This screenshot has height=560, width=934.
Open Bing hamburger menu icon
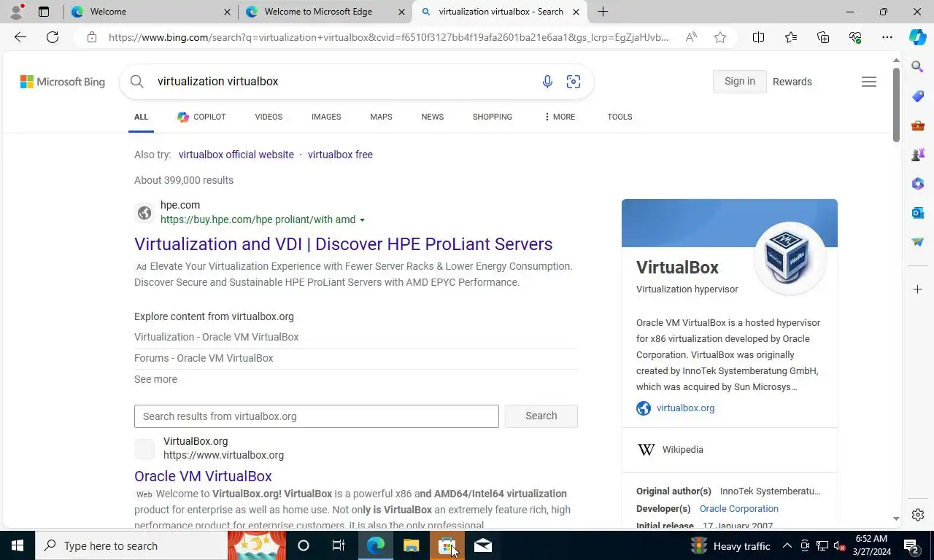point(869,82)
